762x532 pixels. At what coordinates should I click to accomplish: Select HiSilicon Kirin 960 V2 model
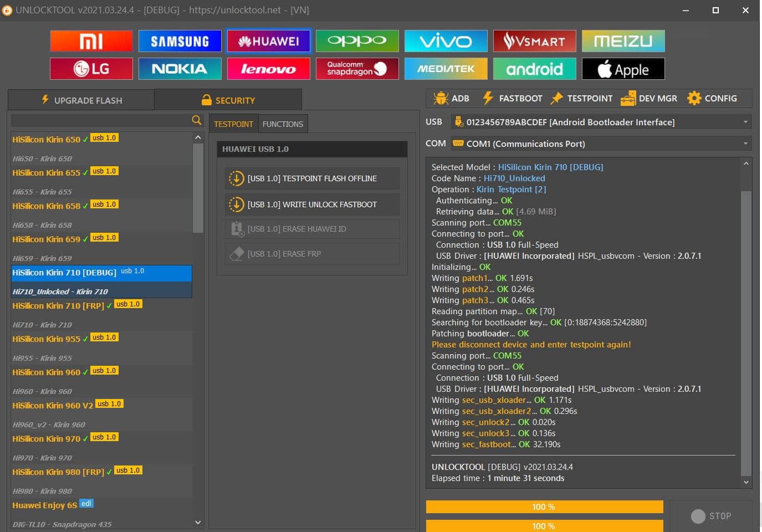(101, 415)
